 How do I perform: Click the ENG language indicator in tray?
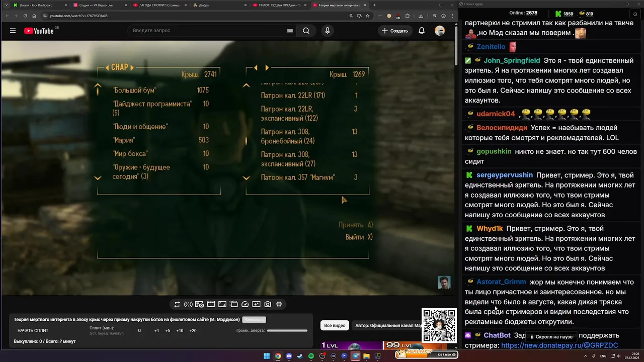click(604, 356)
